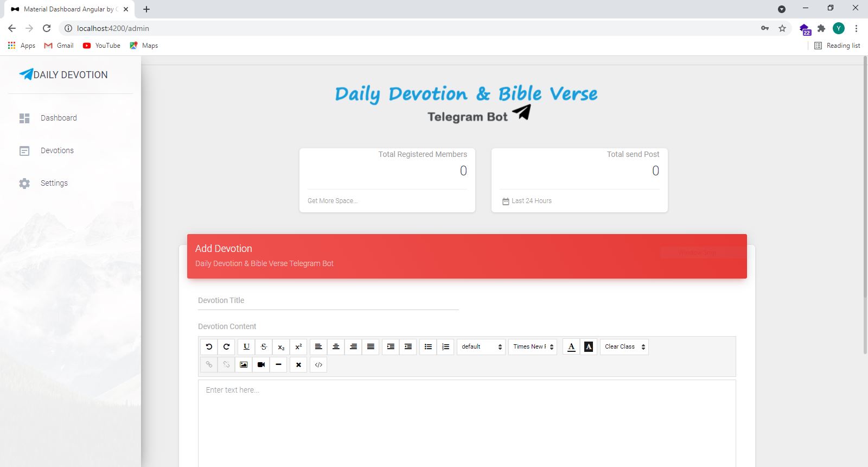Open the Times New Roman font dropdown

(x=533, y=347)
